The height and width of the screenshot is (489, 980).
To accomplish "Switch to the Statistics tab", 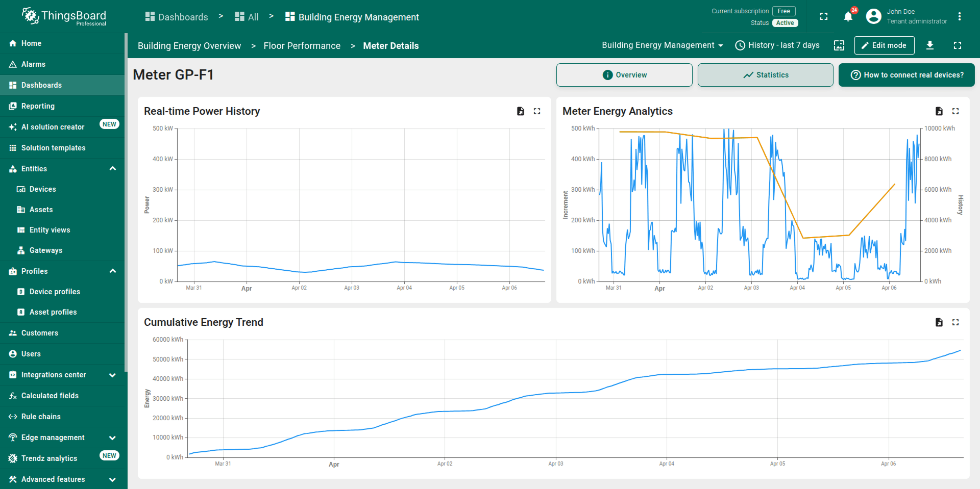I will 765,75.
